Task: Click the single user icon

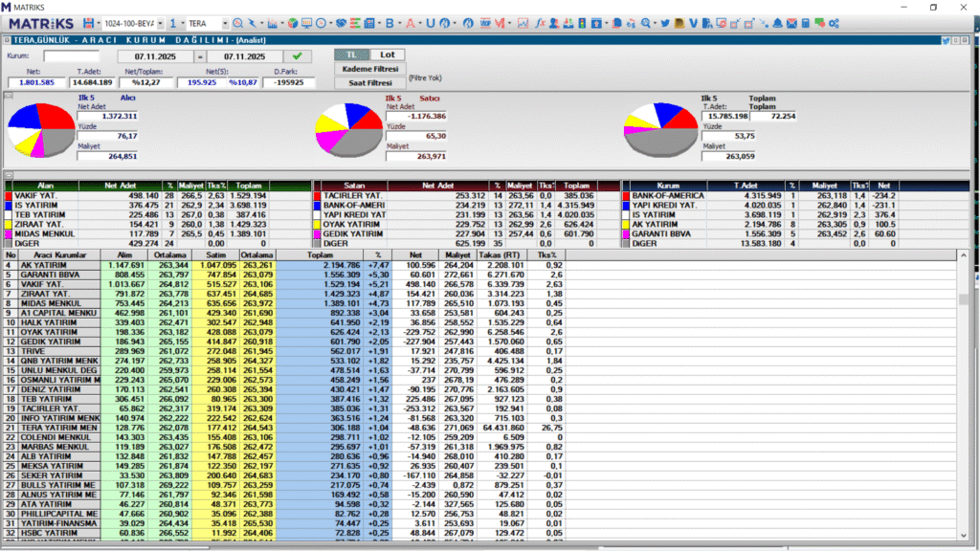Action: [554, 23]
